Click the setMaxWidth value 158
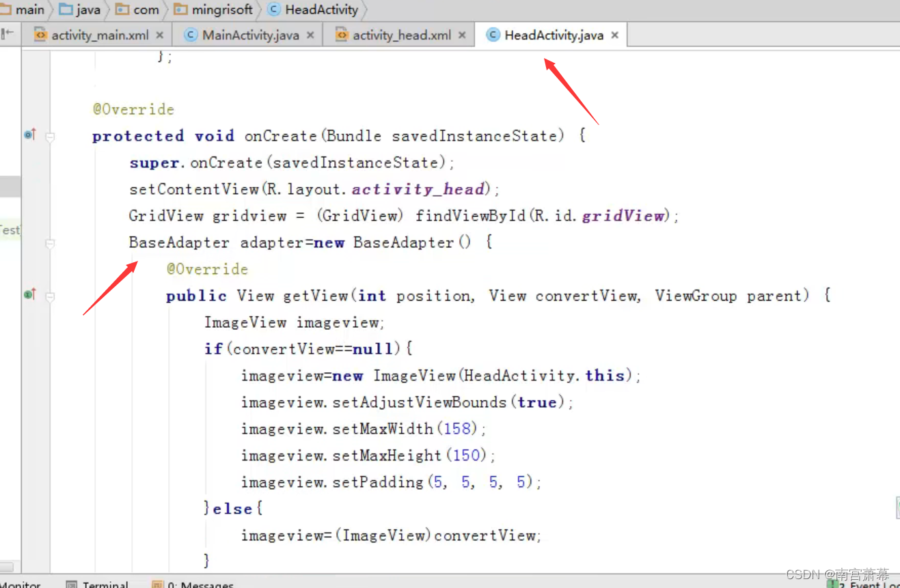Screen dimensions: 900x588 tap(458, 429)
